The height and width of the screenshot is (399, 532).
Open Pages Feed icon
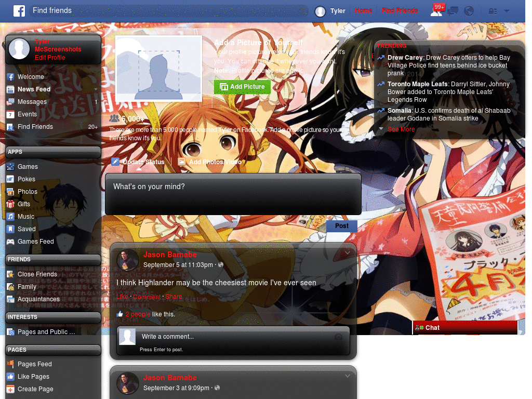(10, 364)
